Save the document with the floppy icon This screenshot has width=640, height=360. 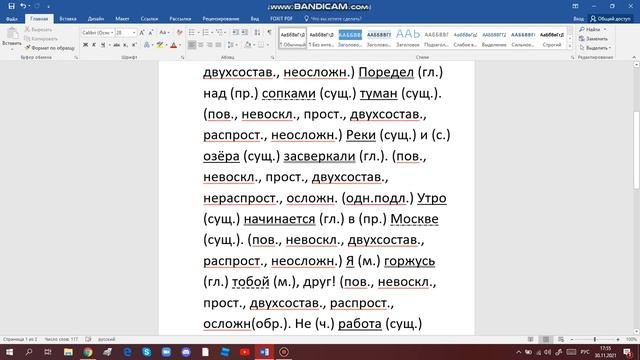[x=11, y=6]
